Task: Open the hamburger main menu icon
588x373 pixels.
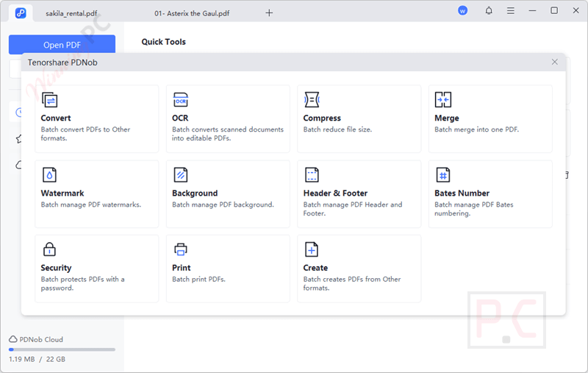Action: tap(510, 11)
